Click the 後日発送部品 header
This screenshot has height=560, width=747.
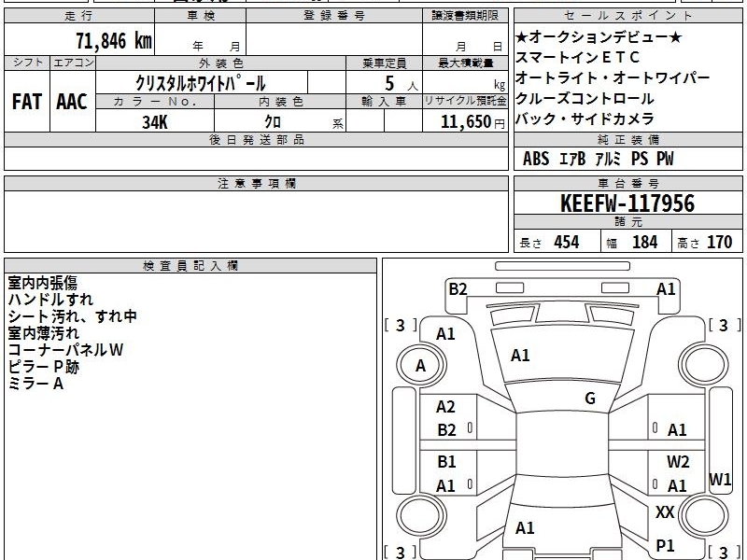coord(256,139)
